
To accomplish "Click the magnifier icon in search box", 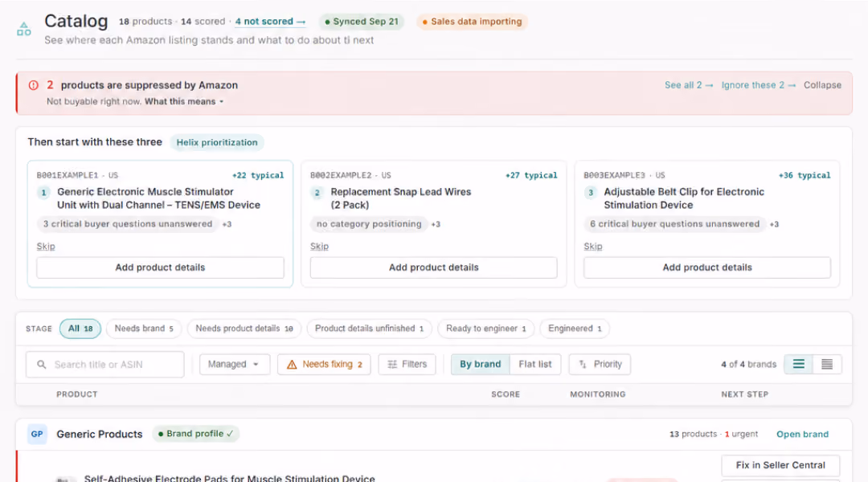I will pyautogui.click(x=42, y=365).
